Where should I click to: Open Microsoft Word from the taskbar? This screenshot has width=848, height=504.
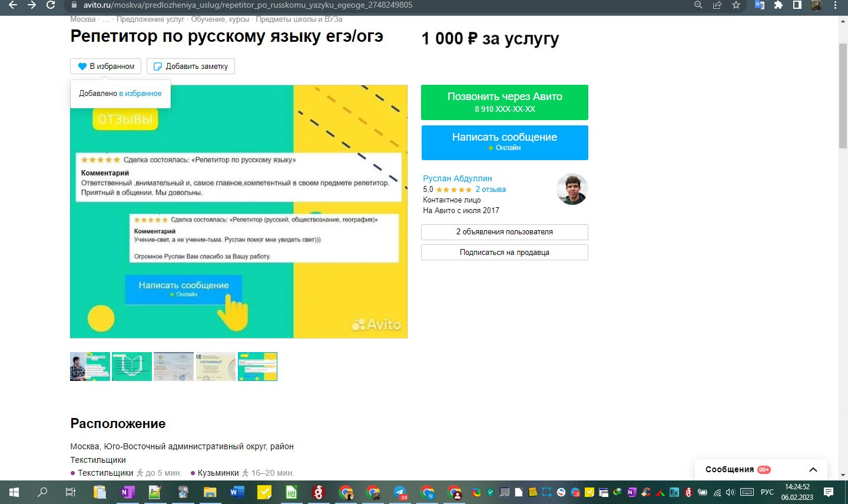tap(237, 492)
